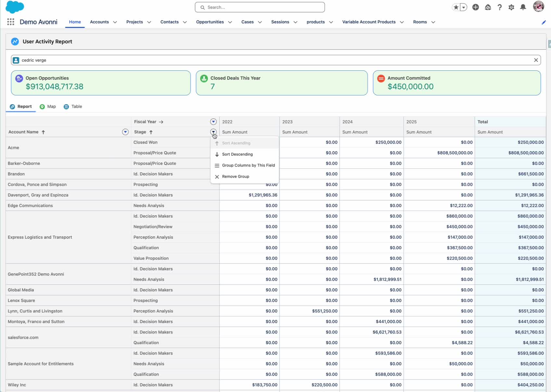This screenshot has width=551, height=392.
Task: Click the $1,812,999.51 cell under 2024
Action: (x=371, y=279)
